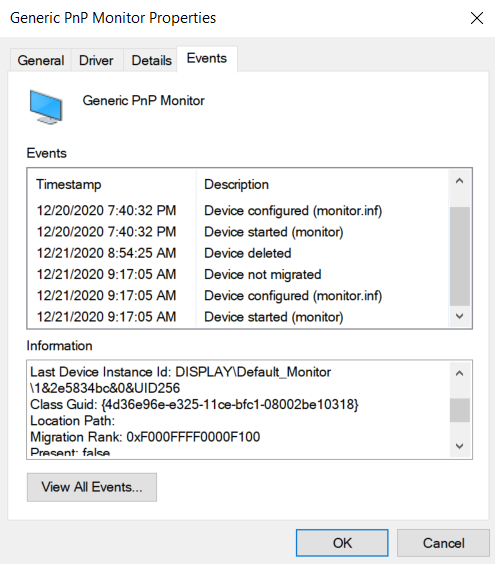Click View All Events button
Image resolution: width=495 pixels, height=564 pixels.
click(92, 487)
